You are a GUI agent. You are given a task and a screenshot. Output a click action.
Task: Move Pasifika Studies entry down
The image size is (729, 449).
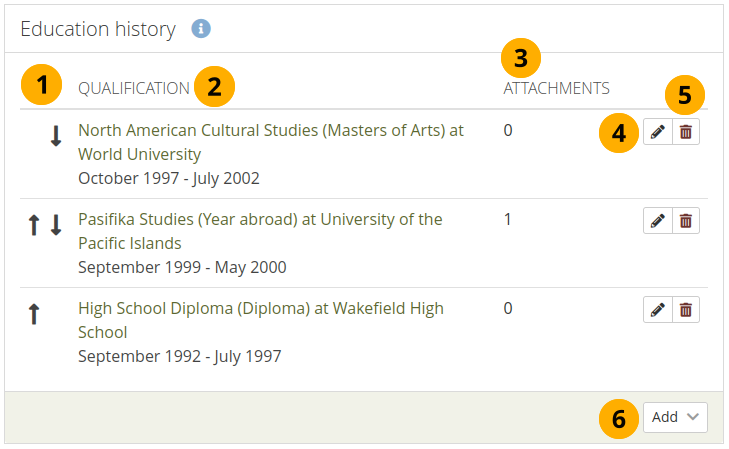click(x=56, y=227)
